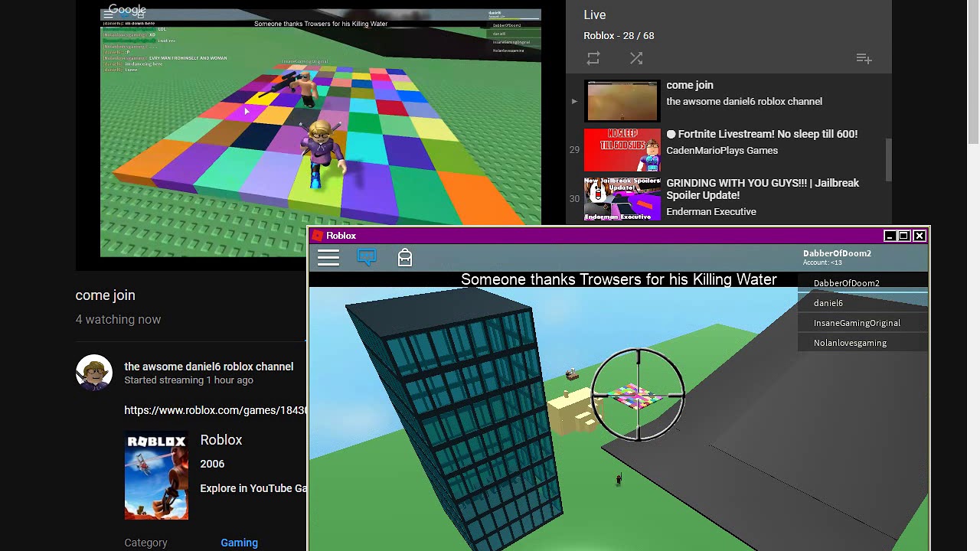Open the Gaming category link
The image size is (980, 551).
pos(239,543)
